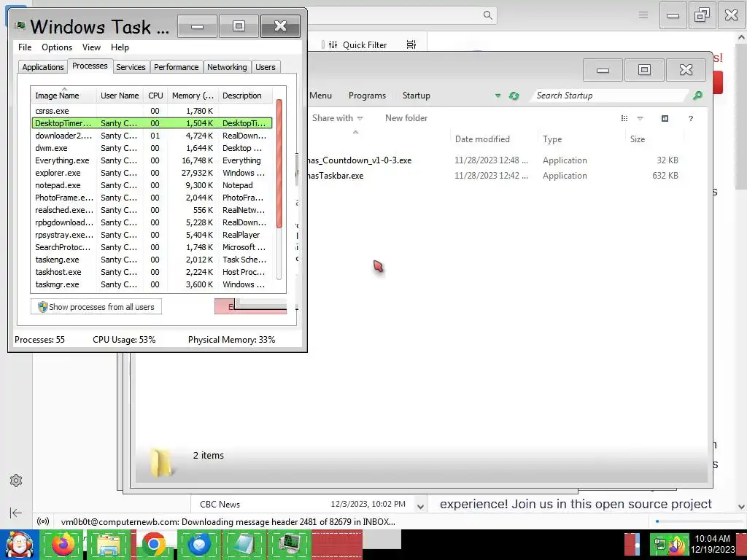
Task: Select the notepad.exe process row
Action: (152, 184)
